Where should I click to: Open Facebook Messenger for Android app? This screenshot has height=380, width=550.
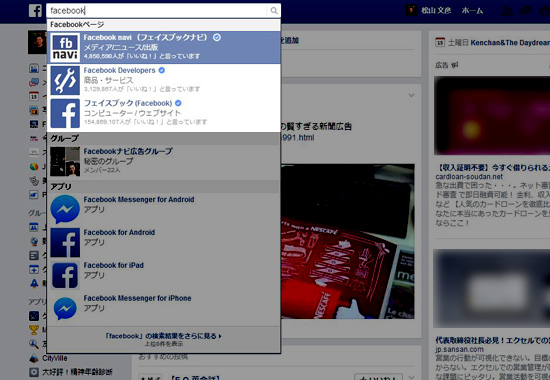coord(164,209)
